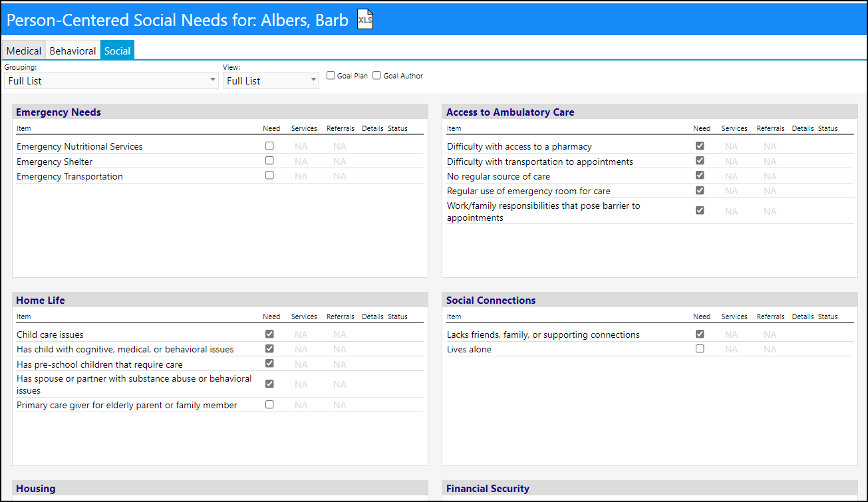This screenshot has height=502, width=868.
Task: Uncheck Need for child with cognitive issues
Action: 269,348
